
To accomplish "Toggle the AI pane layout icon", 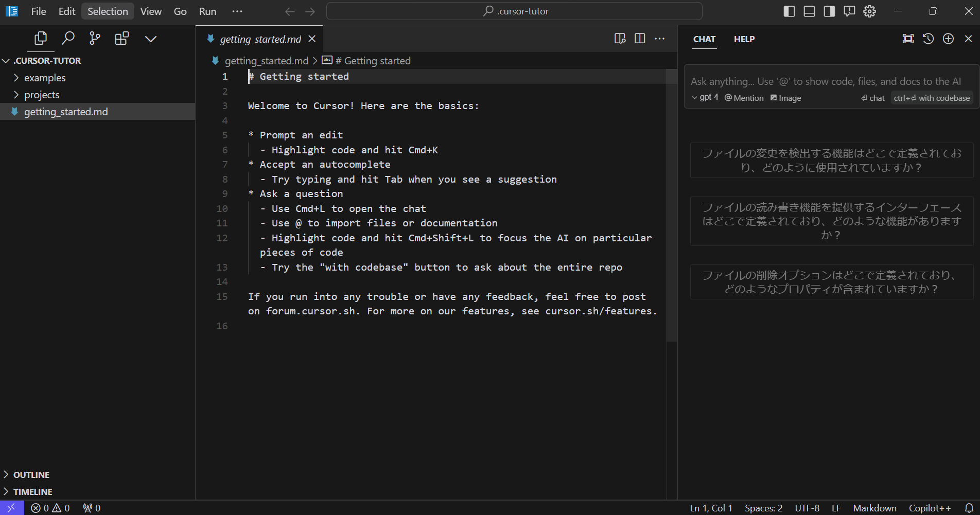I will (x=829, y=11).
